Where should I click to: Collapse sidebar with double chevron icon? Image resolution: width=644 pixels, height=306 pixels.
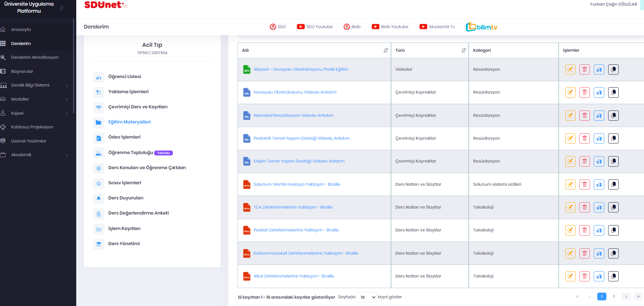pyautogui.click(x=63, y=8)
